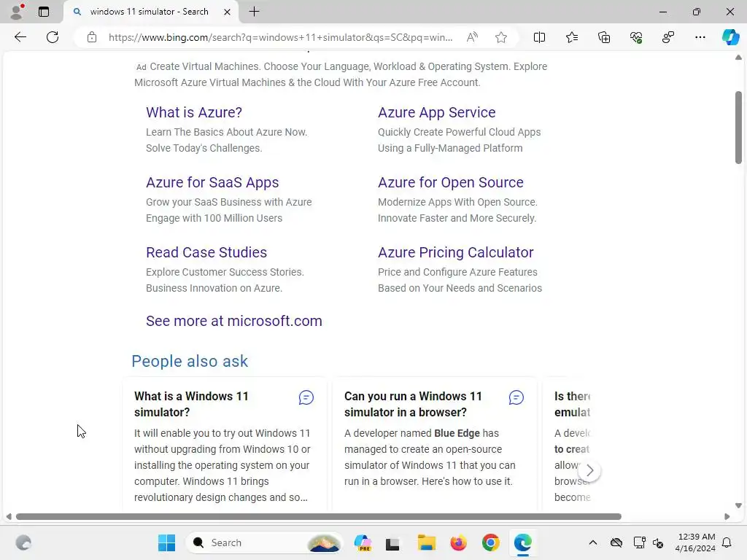
Task: Open Windows Start menu
Action: (166, 542)
